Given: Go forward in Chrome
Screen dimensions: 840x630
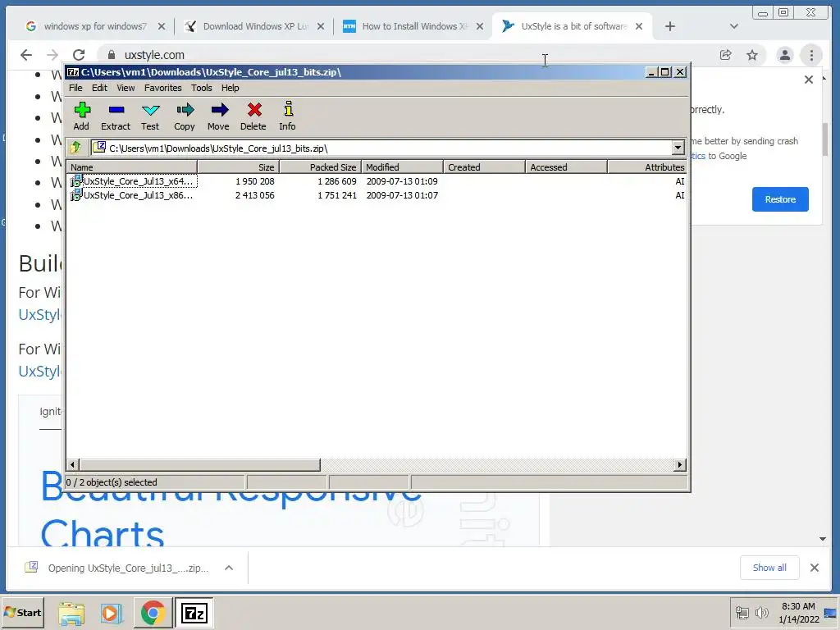Looking at the screenshot, I should point(52,55).
